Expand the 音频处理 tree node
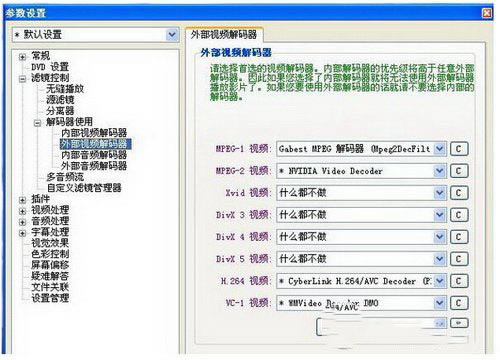Screen dimensions: 500x360 [x=22, y=222]
